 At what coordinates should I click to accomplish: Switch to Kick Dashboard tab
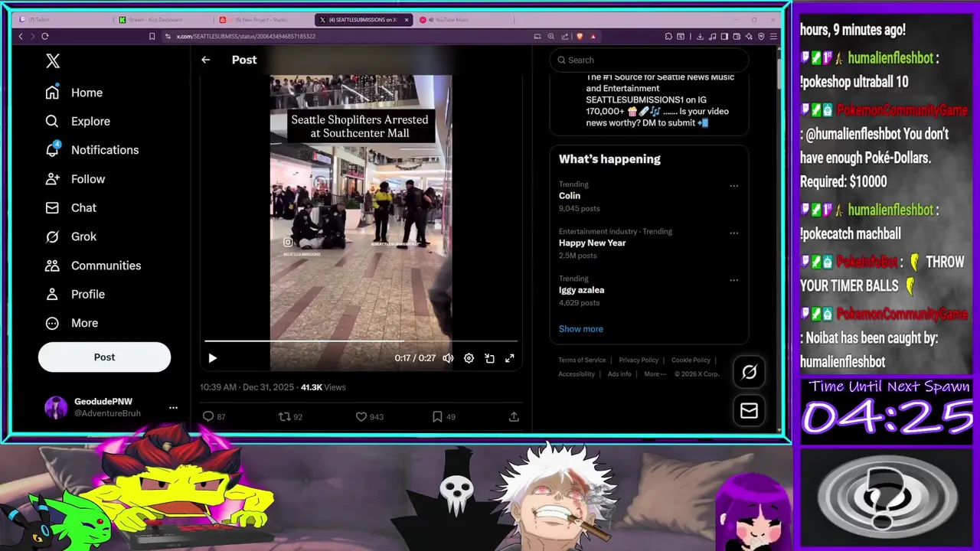[x=163, y=20]
